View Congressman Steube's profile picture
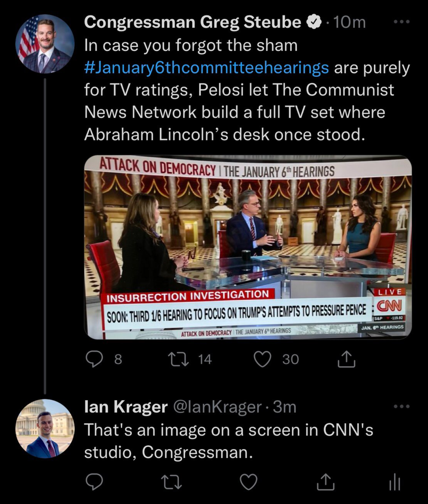Viewport: 428px width, 504px height. 45,44
